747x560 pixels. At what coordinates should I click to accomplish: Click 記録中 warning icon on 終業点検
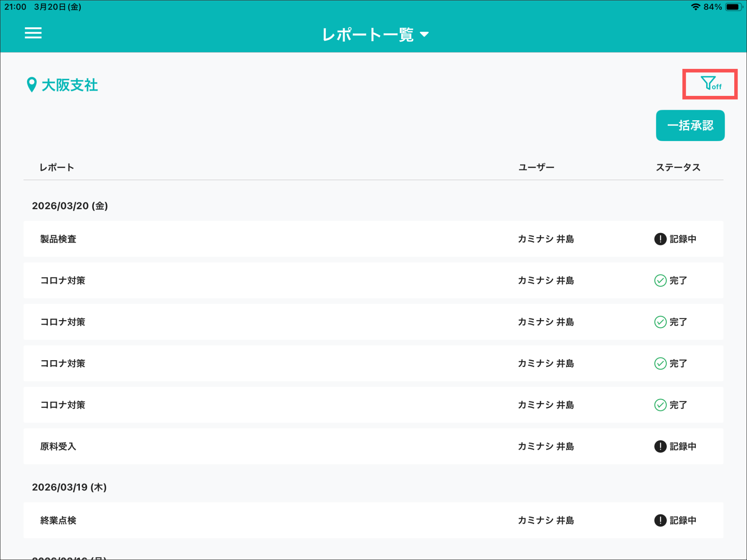coord(660,520)
